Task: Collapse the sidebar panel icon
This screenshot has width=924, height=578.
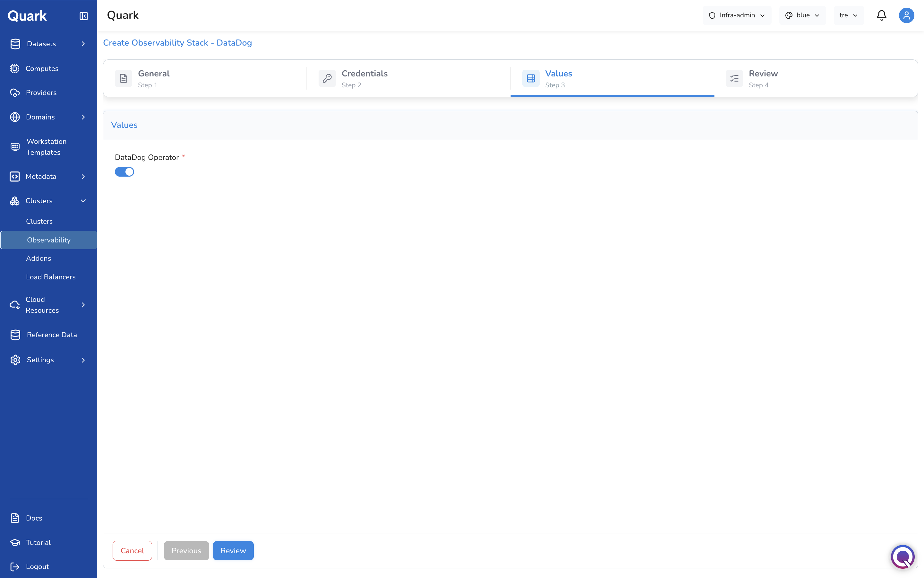Action: 84,16
